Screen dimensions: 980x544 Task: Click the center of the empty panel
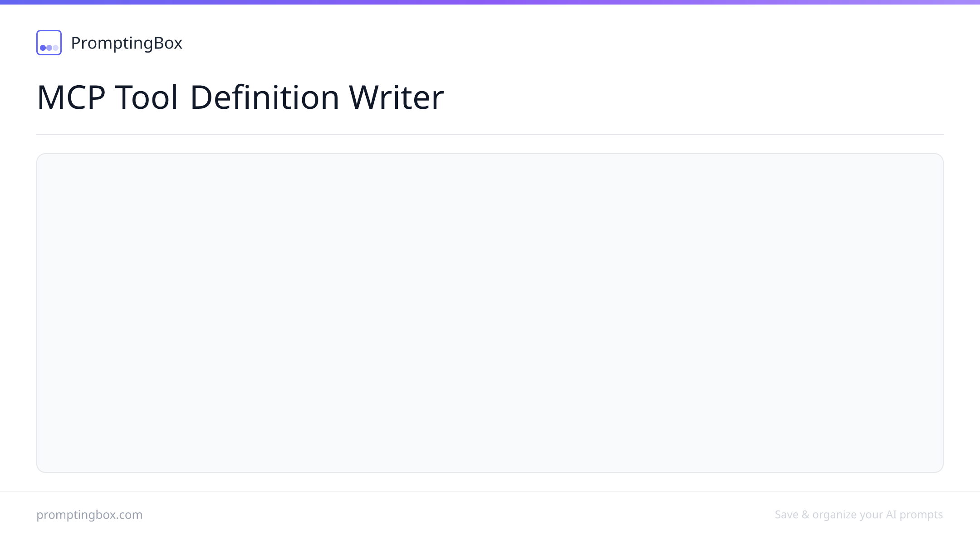point(490,313)
